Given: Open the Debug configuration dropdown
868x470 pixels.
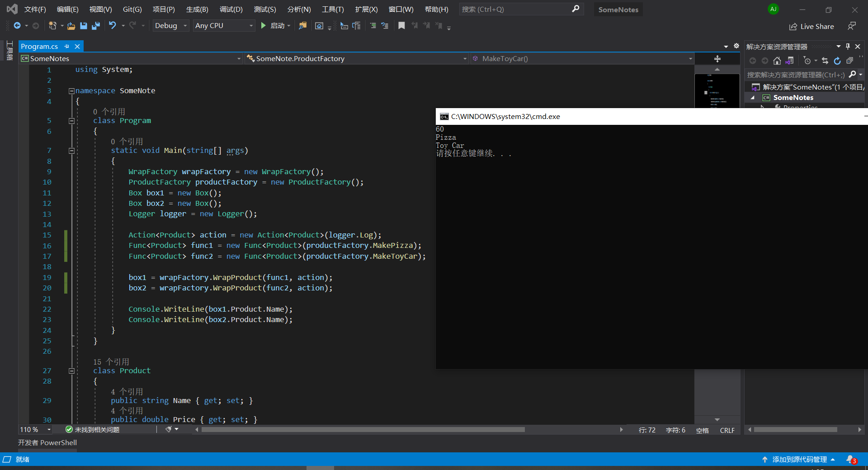Looking at the screenshot, I should pos(170,26).
